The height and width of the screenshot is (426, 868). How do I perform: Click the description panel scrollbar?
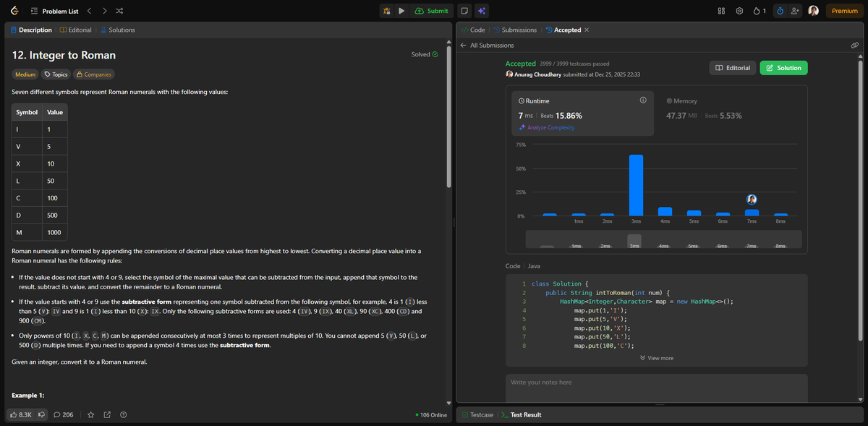coord(448,116)
